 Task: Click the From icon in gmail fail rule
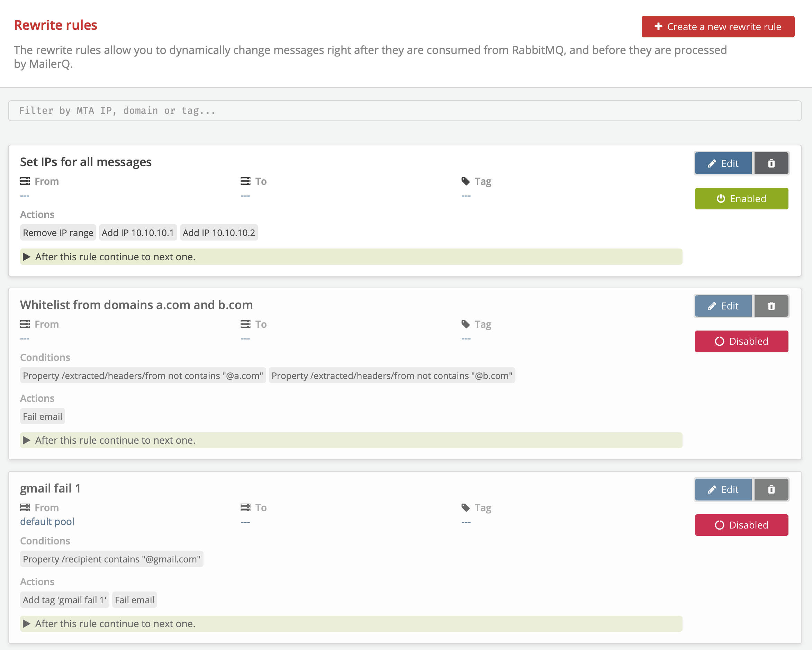25,508
